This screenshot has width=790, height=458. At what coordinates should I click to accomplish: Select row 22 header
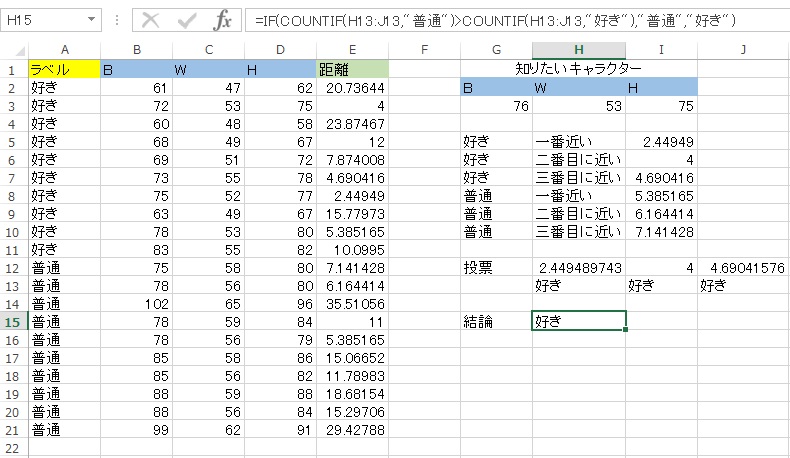coord(13,448)
